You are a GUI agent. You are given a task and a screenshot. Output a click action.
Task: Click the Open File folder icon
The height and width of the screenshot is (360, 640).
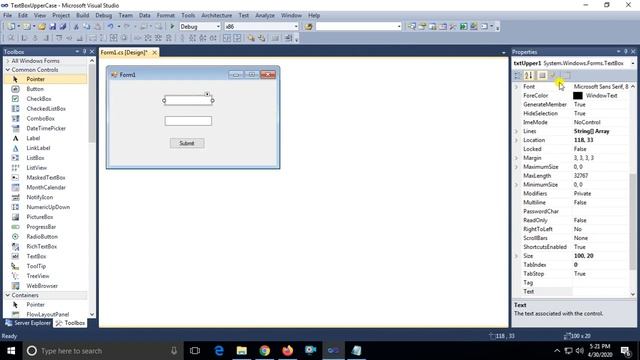(42, 27)
